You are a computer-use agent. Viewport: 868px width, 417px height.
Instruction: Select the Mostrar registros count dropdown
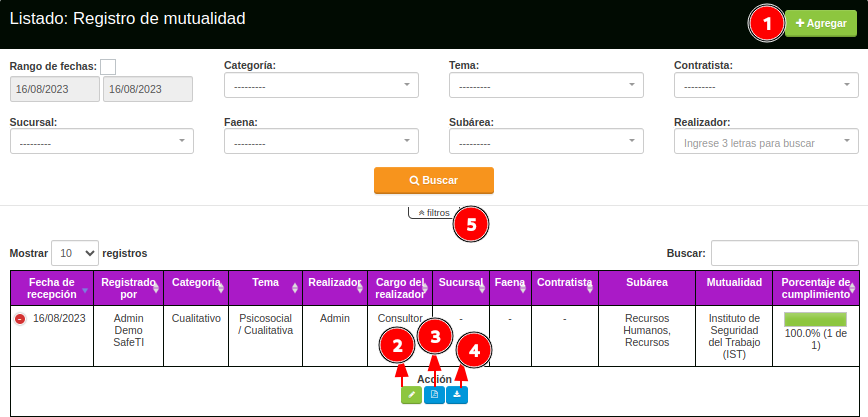76,253
